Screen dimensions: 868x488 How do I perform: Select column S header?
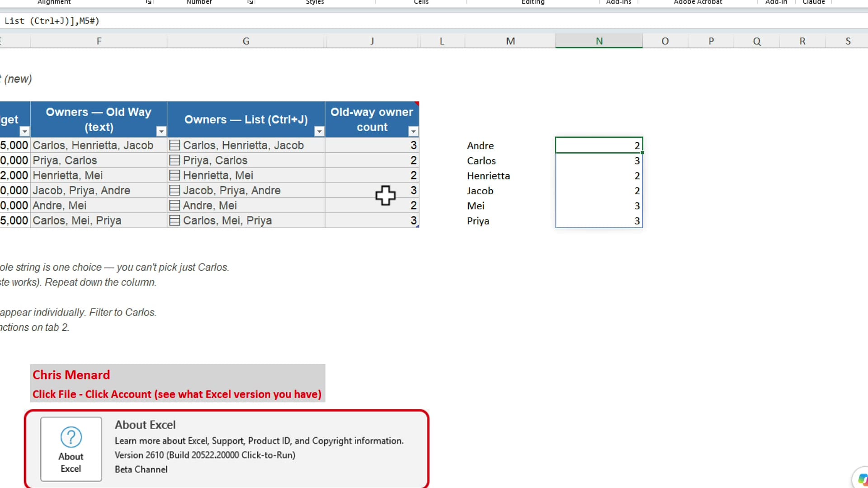(x=848, y=41)
